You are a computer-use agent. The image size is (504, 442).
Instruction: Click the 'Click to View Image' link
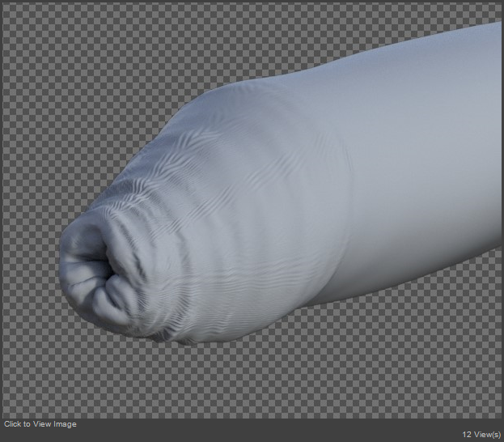(40, 424)
